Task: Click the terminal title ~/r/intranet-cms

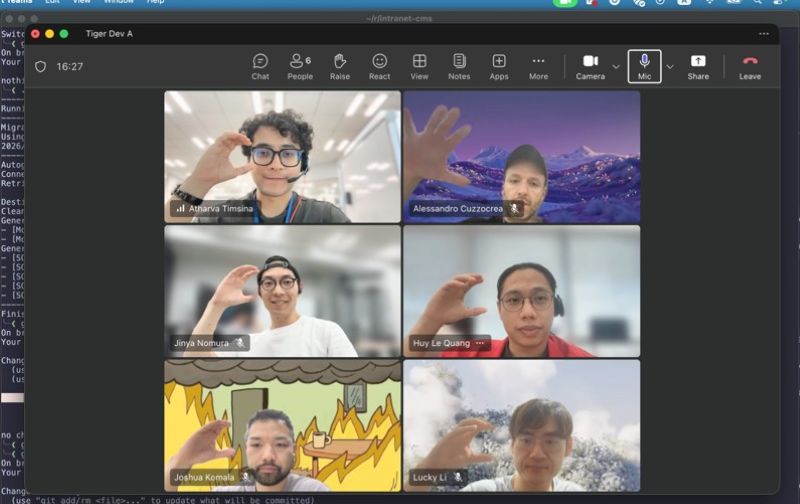Action: [398, 18]
